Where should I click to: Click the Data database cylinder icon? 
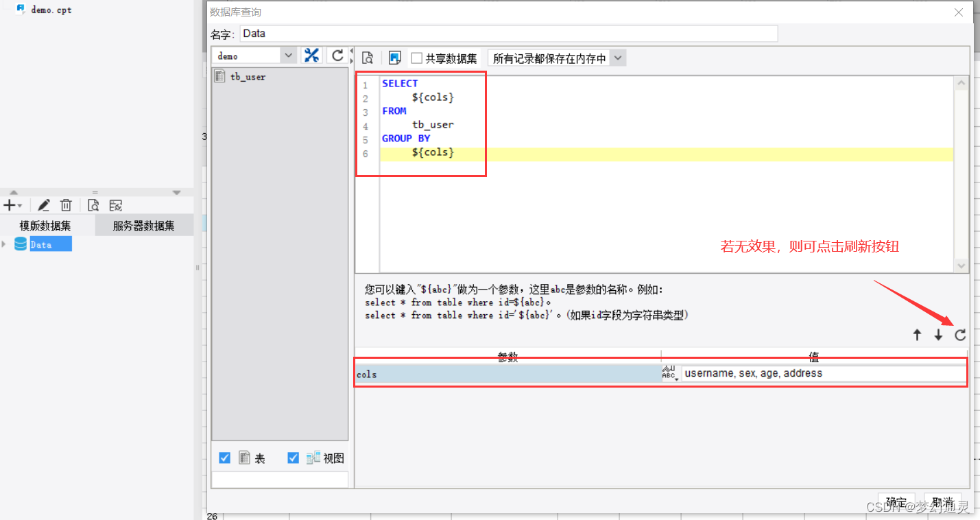21,244
